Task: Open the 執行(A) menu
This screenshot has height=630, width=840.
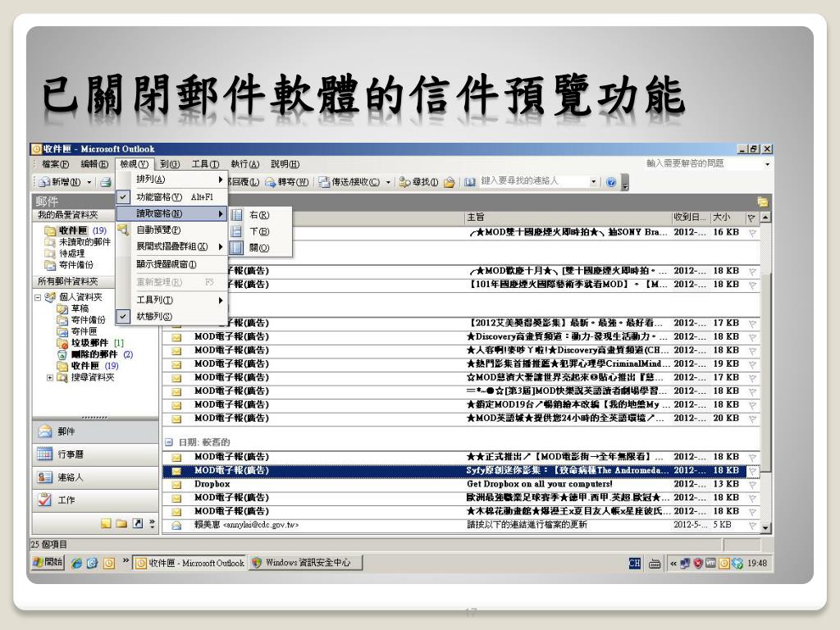Action: pos(244,164)
